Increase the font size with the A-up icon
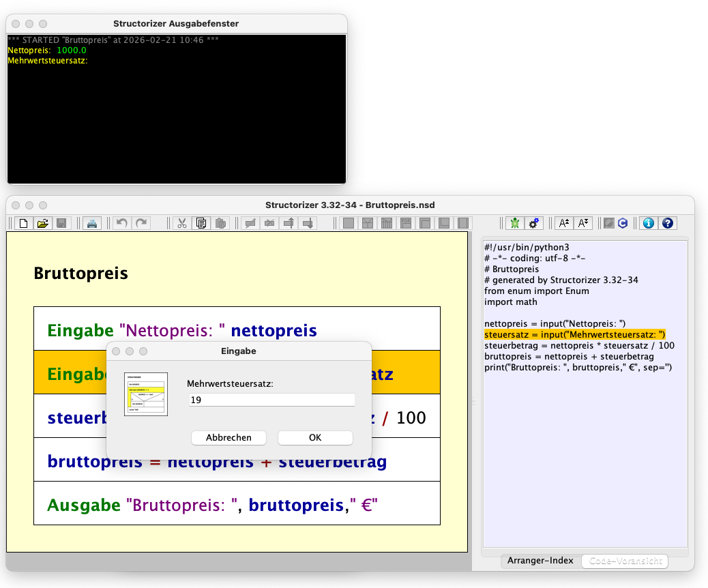 click(564, 223)
